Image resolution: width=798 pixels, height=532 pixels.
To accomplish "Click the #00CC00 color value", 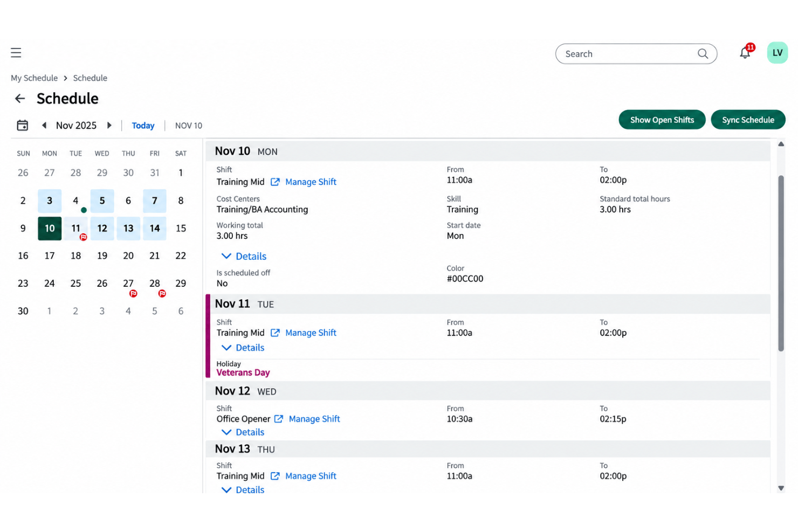I will [x=465, y=279].
